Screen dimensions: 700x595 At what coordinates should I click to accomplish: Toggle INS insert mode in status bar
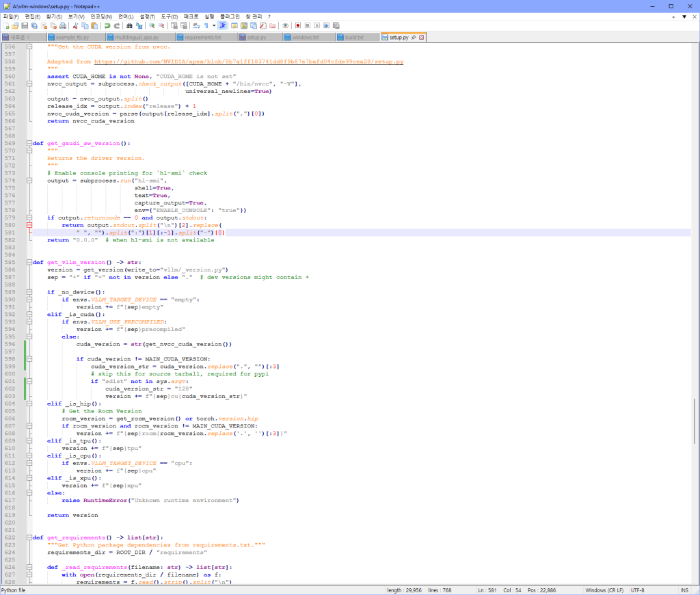[685, 590]
